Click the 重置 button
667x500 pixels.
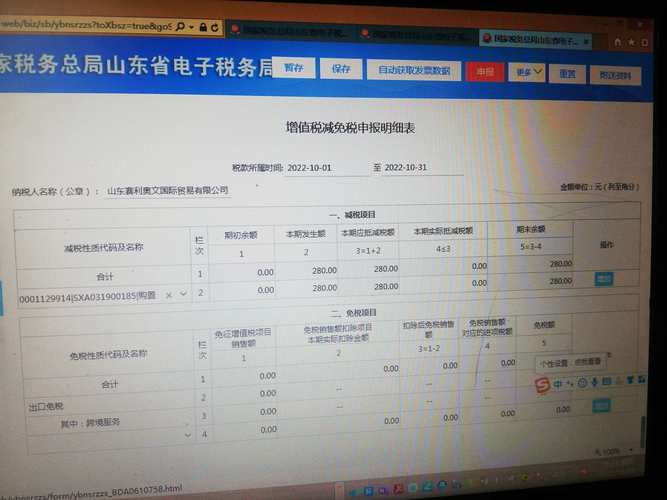(x=567, y=74)
